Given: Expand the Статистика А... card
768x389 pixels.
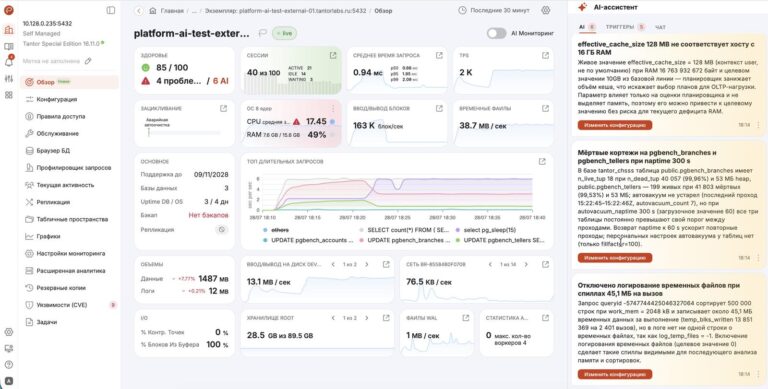Looking at the screenshot, I should (545, 318).
